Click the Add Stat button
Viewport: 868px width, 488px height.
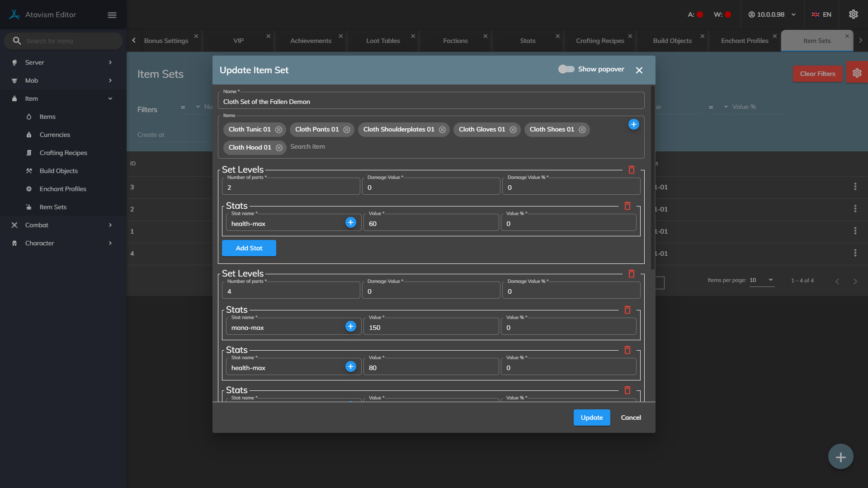[249, 248]
